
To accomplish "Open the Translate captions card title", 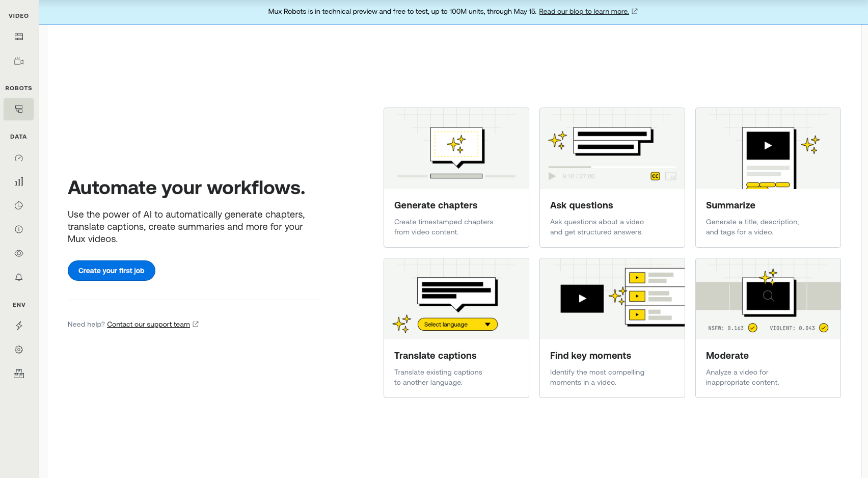I will pos(435,356).
